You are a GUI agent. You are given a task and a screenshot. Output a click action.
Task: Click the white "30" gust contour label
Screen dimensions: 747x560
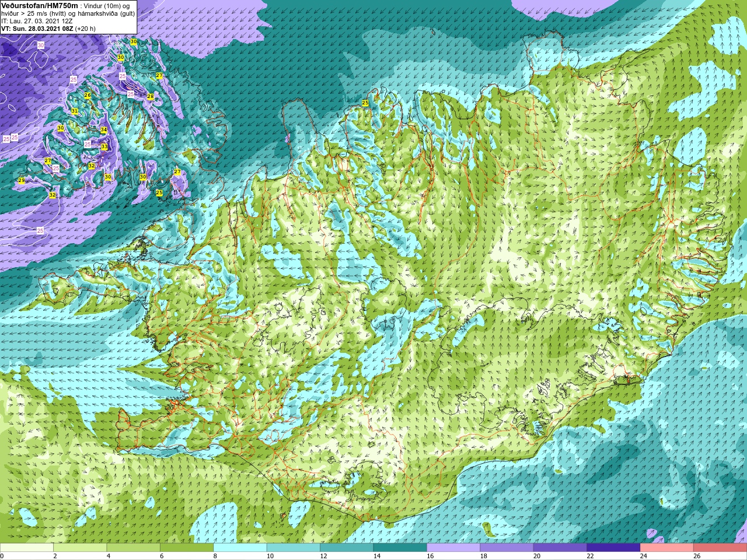coord(41,45)
